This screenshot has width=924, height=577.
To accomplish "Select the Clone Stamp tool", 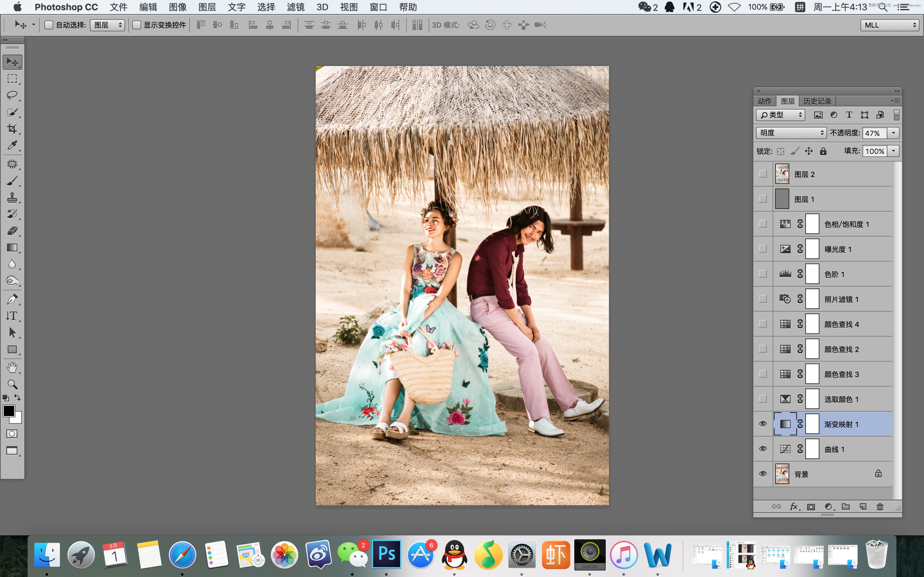I will pos(12,197).
